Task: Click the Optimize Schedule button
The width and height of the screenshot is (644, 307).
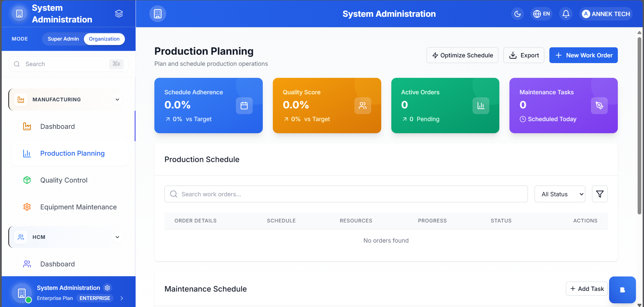Action: point(462,55)
